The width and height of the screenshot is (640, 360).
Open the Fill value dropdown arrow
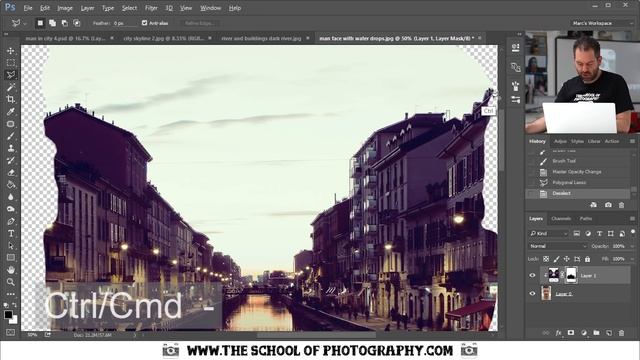point(632,259)
